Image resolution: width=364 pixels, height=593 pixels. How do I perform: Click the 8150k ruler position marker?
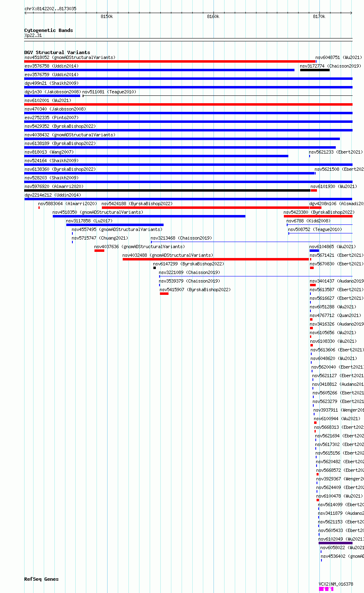point(107,16)
